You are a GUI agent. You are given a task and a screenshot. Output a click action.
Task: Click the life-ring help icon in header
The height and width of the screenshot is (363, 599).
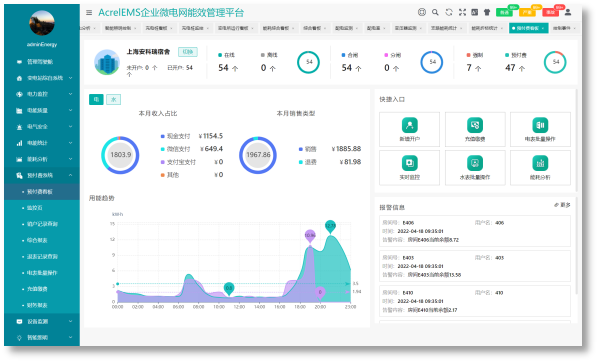pyautogui.click(x=422, y=12)
